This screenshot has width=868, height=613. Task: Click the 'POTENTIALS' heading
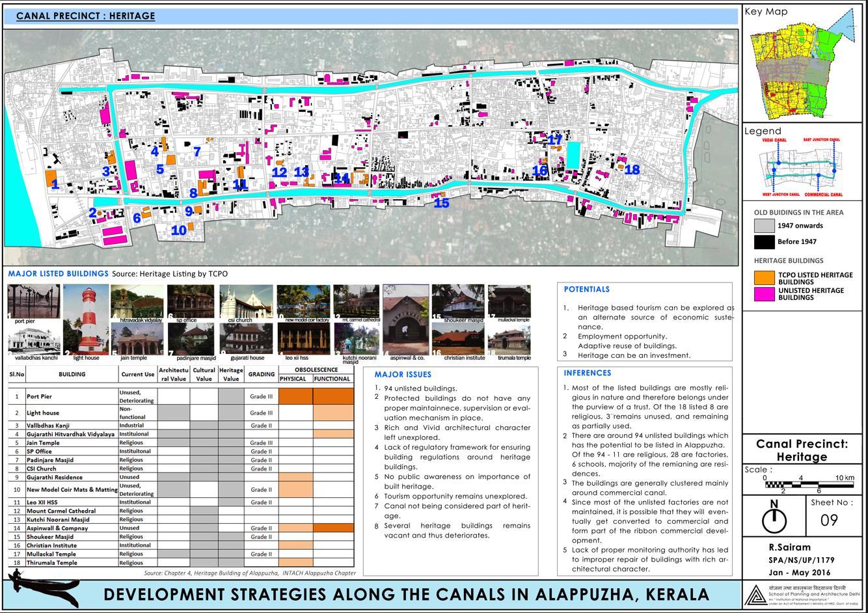(587, 289)
